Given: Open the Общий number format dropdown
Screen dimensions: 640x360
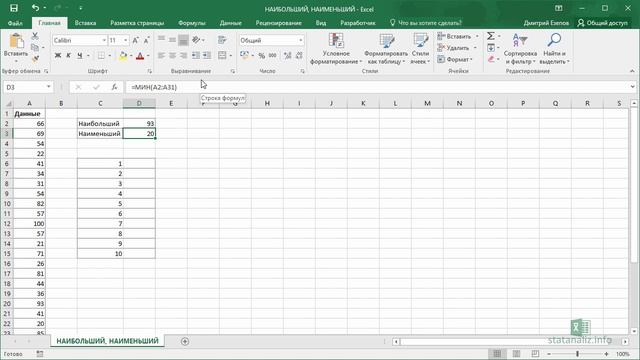Looking at the screenshot, I should (x=301, y=40).
